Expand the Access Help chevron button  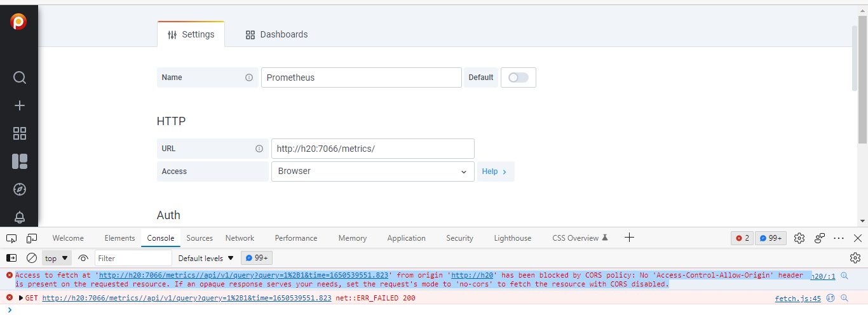click(x=495, y=171)
